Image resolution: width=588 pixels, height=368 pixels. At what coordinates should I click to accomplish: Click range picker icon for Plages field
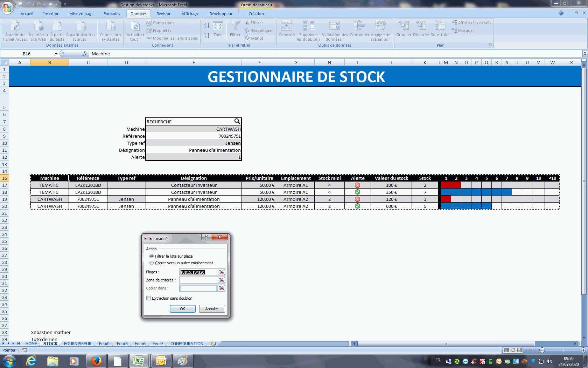point(221,272)
